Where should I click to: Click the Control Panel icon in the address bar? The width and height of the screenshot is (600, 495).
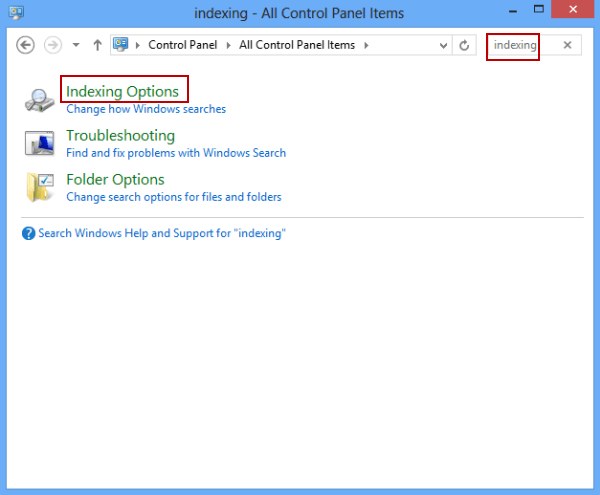[121, 45]
